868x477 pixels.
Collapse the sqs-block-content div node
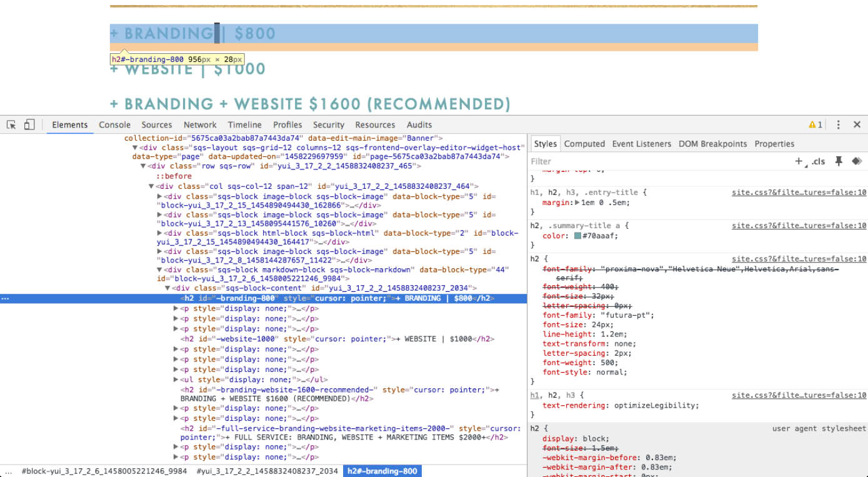tap(167, 288)
